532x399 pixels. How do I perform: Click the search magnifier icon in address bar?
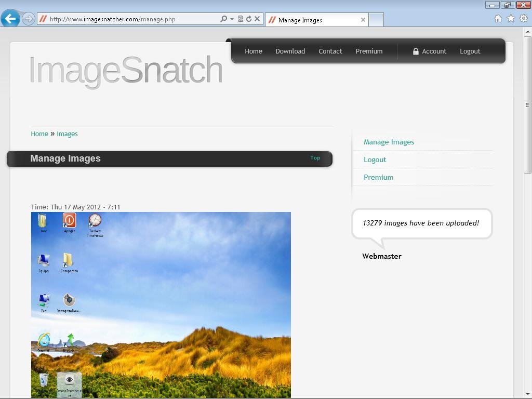click(x=223, y=19)
